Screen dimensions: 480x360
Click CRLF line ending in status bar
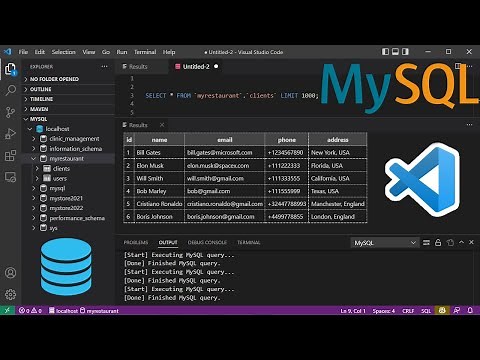point(408,311)
